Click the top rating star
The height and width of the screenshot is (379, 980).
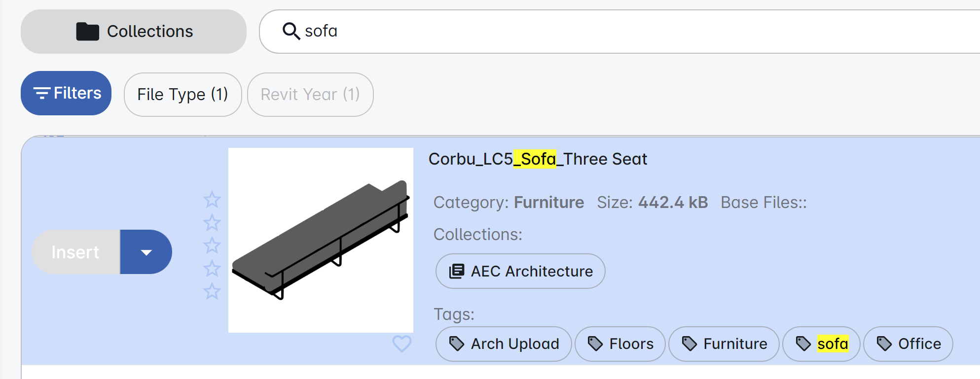(x=212, y=200)
